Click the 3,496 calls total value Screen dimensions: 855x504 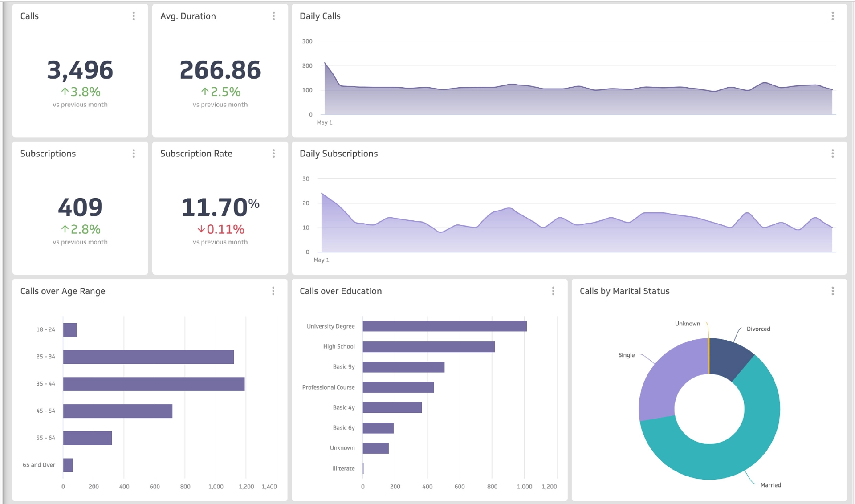[x=80, y=70]
